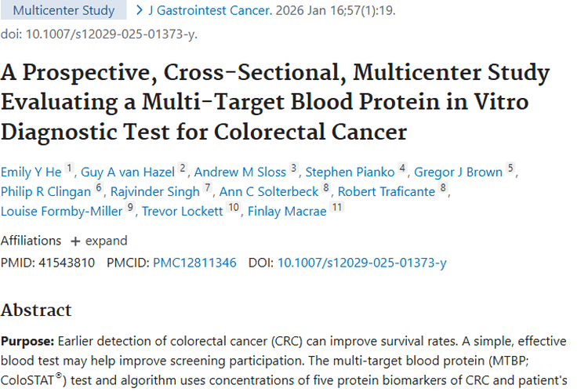Open author Ann C Solterbeck's link
The height and width of the screenshot is (392, 588).
(x=270, y=191)
